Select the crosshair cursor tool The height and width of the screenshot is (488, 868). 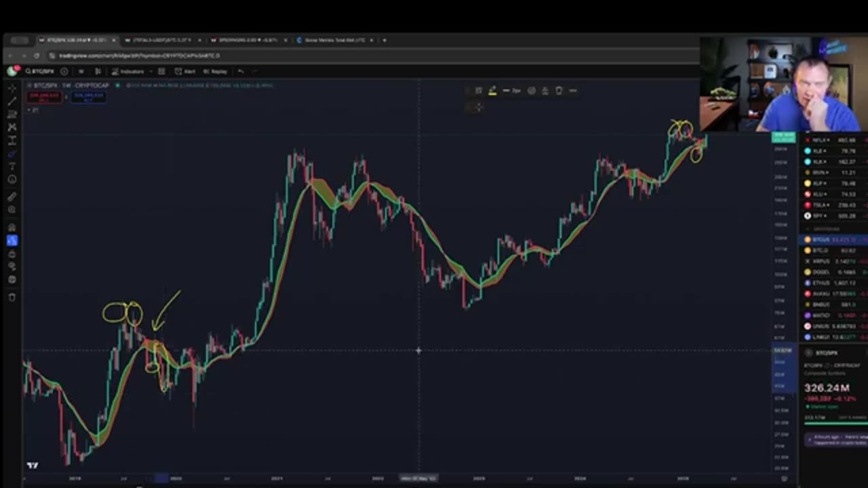click(x=12, y=88)
